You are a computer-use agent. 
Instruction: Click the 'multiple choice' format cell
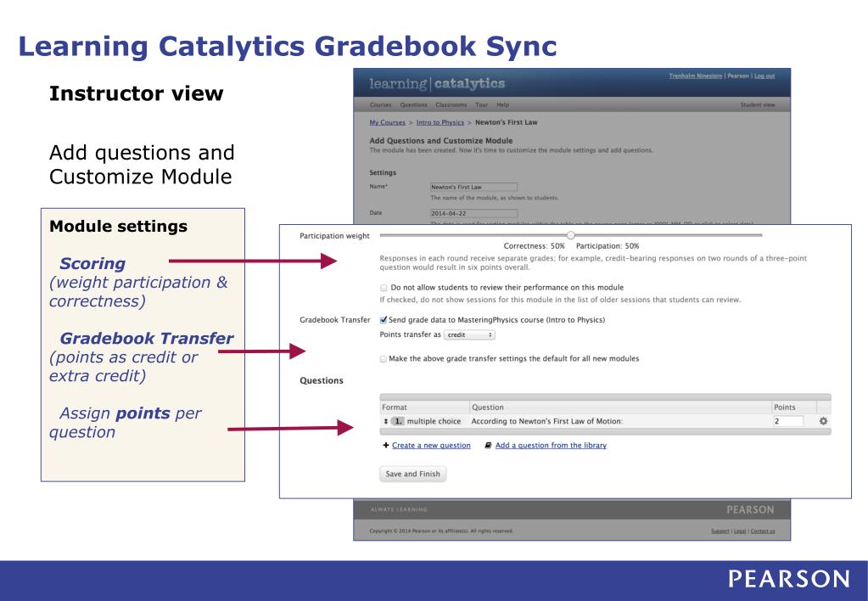point(434,421)
